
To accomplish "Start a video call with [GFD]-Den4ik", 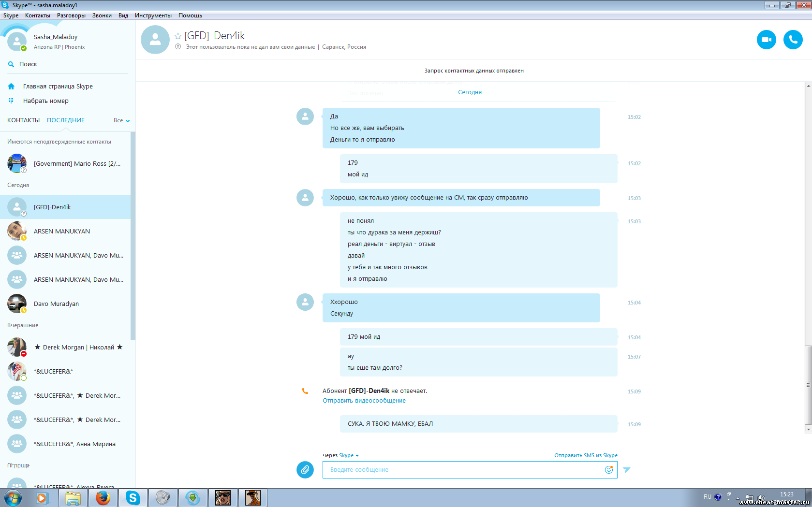I will 766,40.
